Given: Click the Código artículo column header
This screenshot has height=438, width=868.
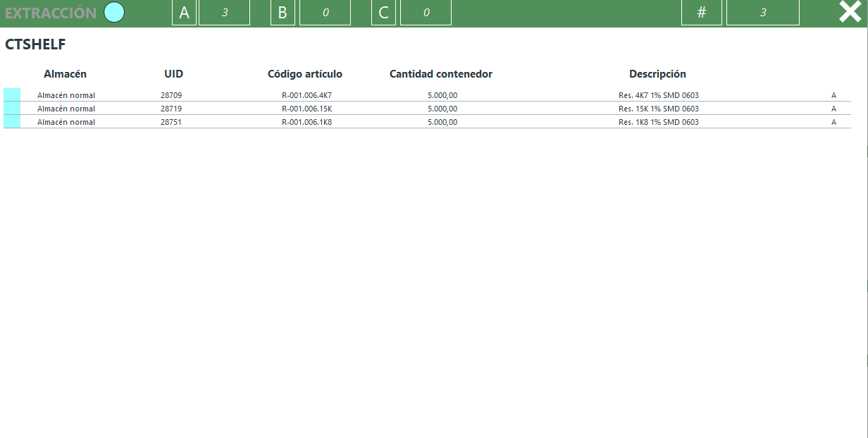Looking at the screenshot, I should point(305,74).
